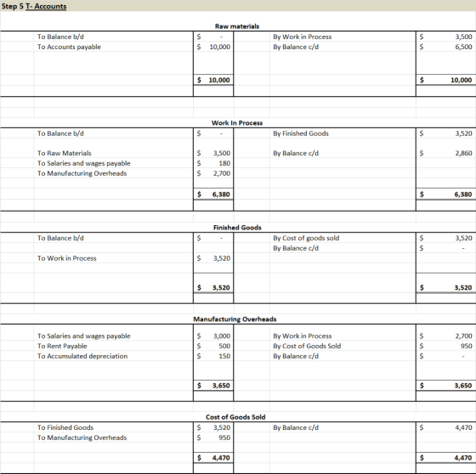Click 'By Finished Goods' cell
Image resolution: width=476 pixels, height=474 pixels.
point(301,133)
